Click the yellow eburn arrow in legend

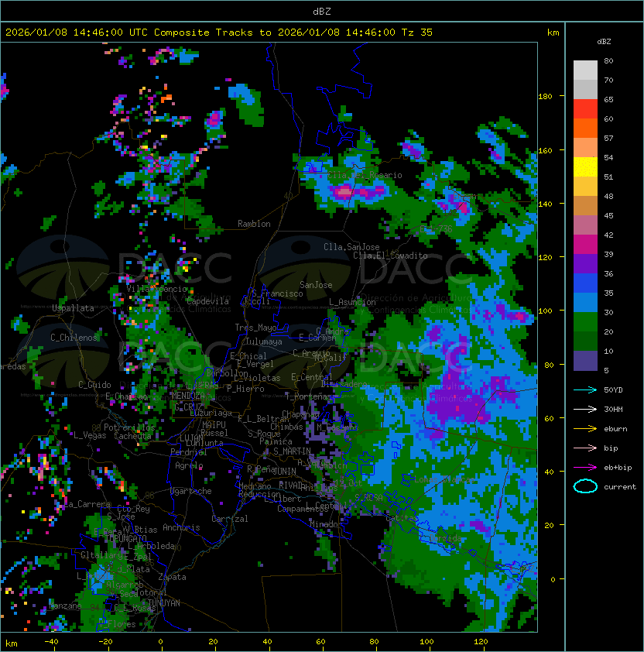coord(585,429)
